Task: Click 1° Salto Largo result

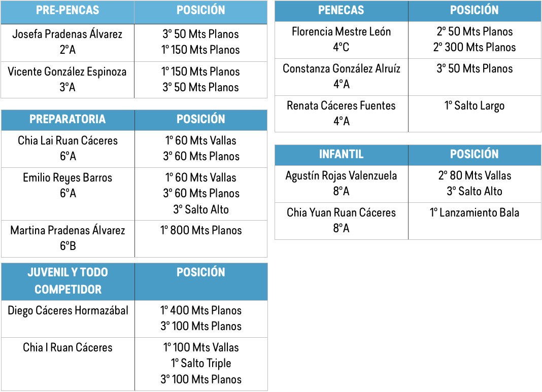Action: coord(474,105)
